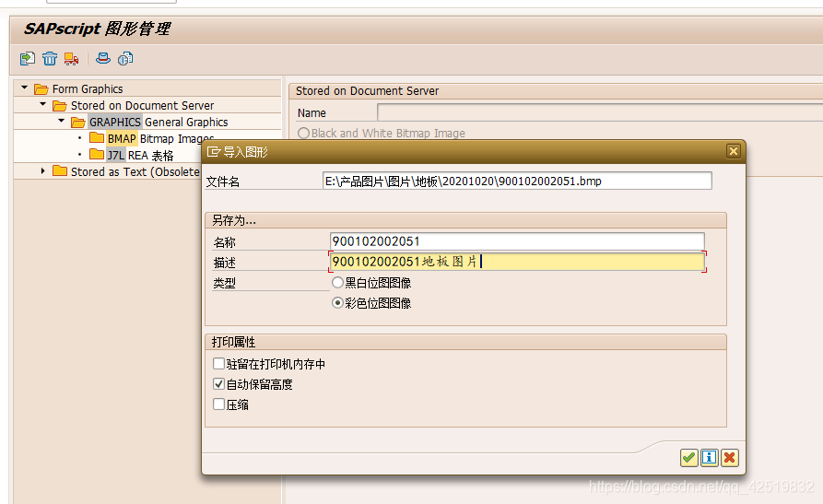Collapse the Form Graphics tree node

(x=24, y=88)
